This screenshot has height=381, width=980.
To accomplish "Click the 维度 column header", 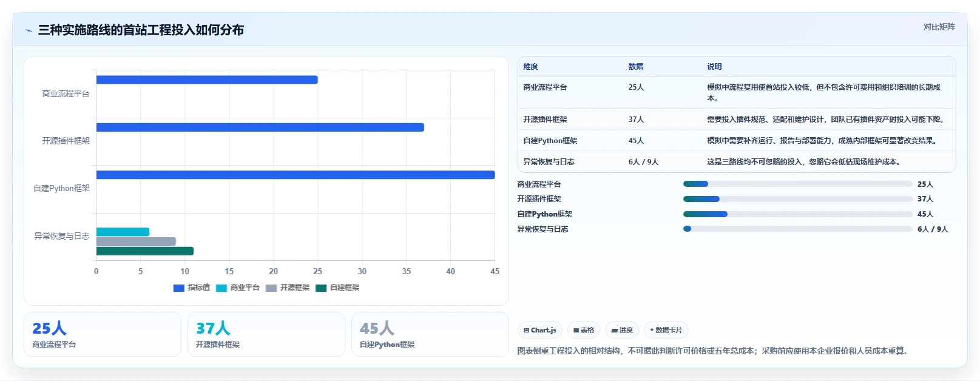I will click(530, 67).
